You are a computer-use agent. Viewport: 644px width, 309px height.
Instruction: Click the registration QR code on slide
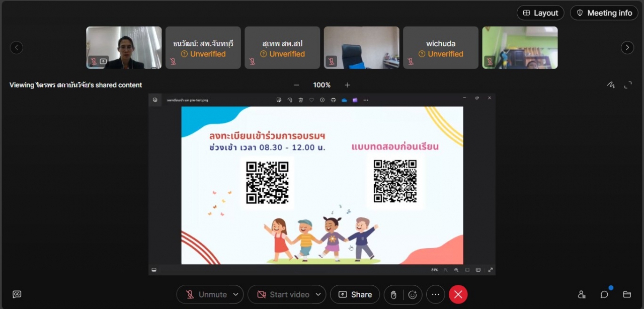point(267,183)
